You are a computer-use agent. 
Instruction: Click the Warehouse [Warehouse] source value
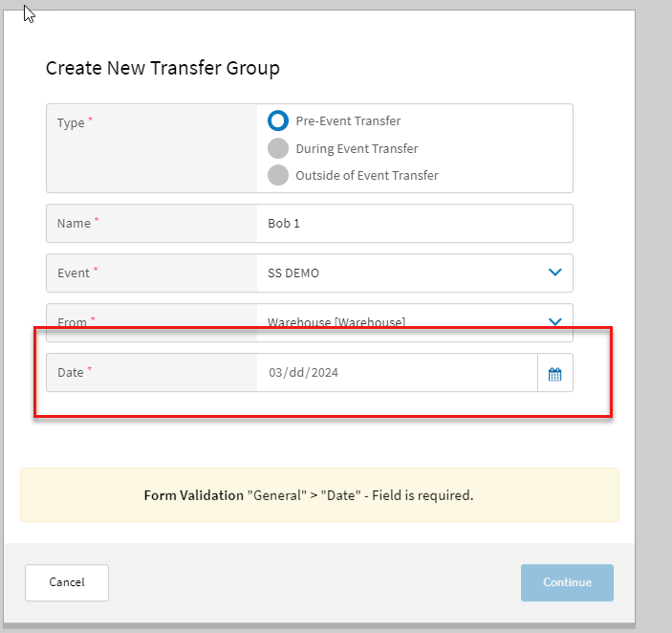[x=336, y=322]
